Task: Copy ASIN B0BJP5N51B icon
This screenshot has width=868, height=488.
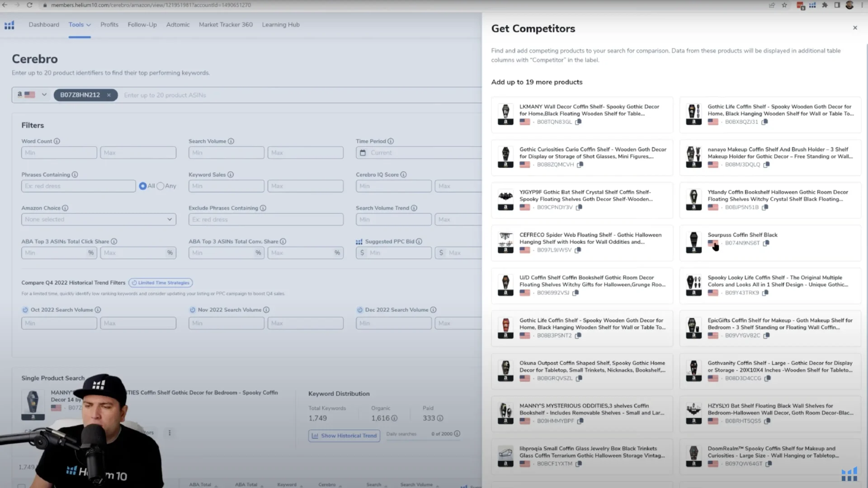Action: tap(765, 207)
